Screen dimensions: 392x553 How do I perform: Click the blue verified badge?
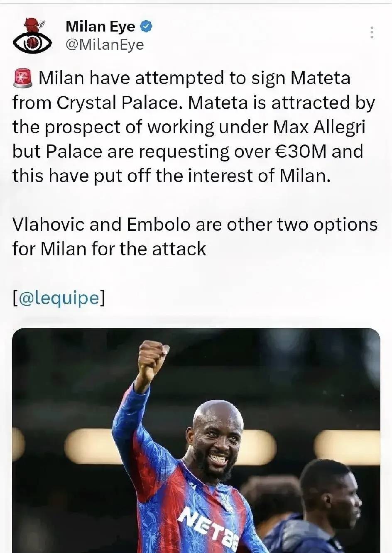point(146,27)
